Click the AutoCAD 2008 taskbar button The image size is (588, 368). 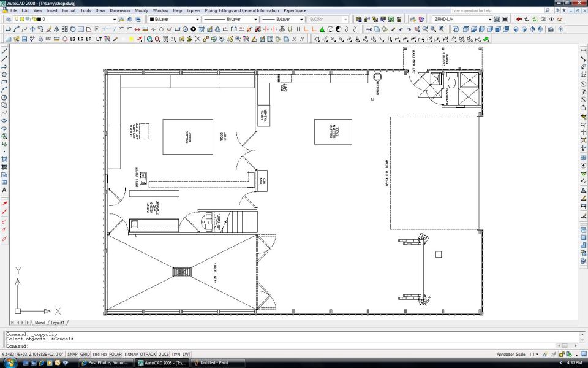(x=162, y=362)
